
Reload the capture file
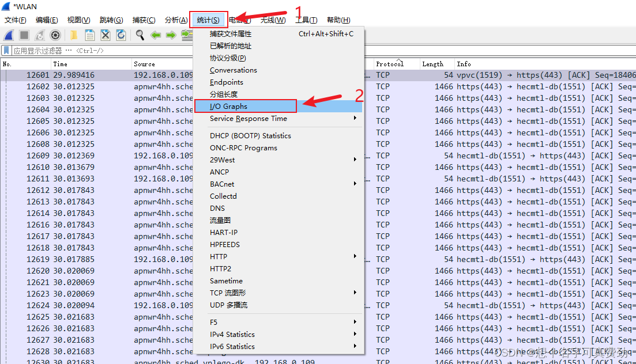tap(121, 35)
